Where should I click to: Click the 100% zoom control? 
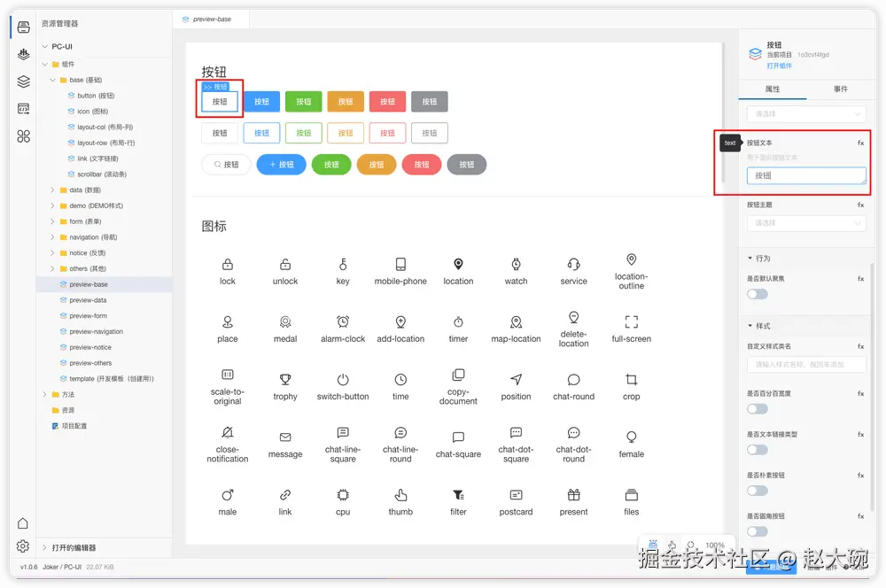tap(717, 546)
